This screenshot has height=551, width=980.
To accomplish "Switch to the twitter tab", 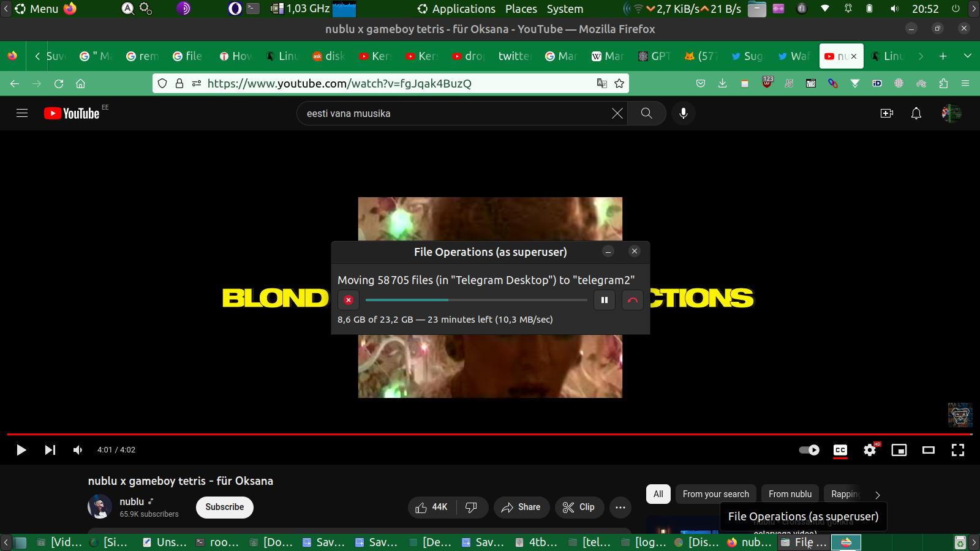I will click(514, 56).
